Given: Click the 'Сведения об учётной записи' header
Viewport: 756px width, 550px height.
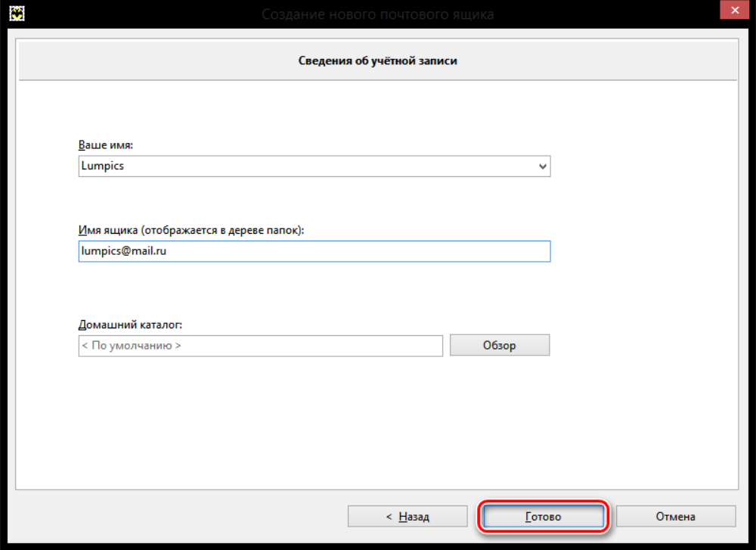Looking at the screenshot, I should coord(378,61).
